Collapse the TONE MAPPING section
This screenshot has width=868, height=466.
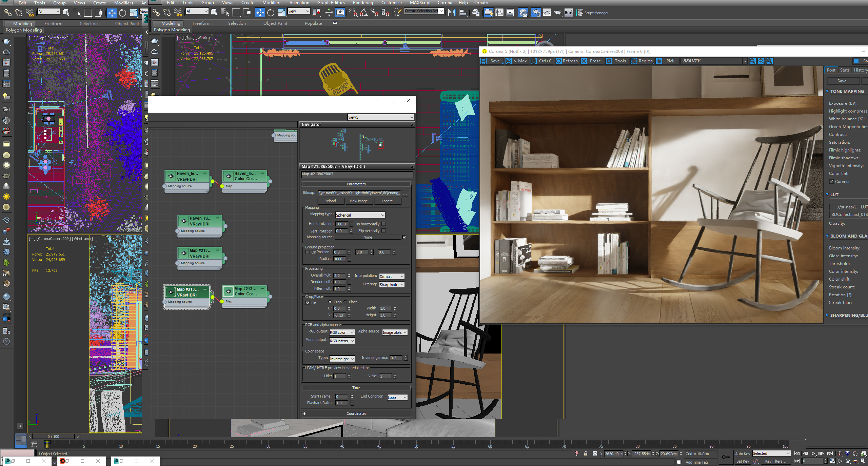pos(827,91)
